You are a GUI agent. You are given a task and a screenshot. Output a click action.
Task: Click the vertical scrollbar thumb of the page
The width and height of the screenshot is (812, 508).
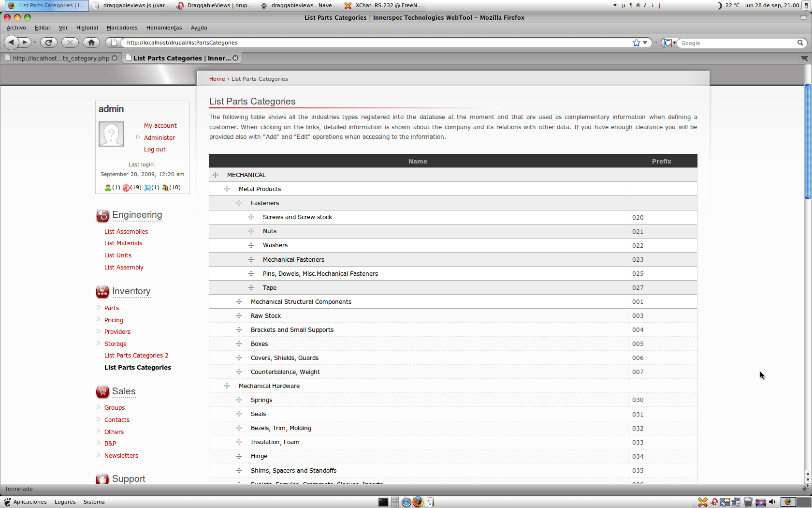coord(808,141)
